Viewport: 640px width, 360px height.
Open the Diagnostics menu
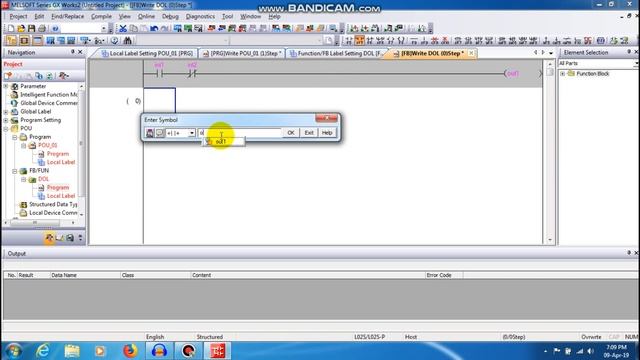point(200,16)
